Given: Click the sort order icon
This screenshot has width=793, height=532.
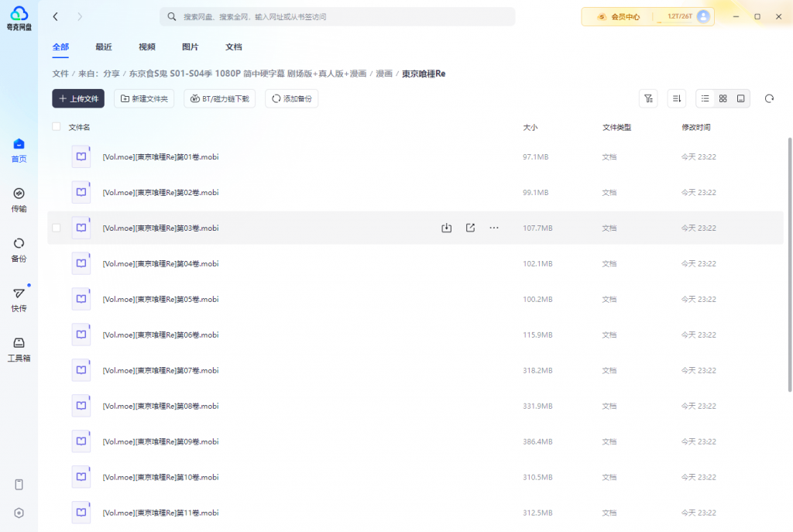Looking at the screenshot, I should pos(677,98).
